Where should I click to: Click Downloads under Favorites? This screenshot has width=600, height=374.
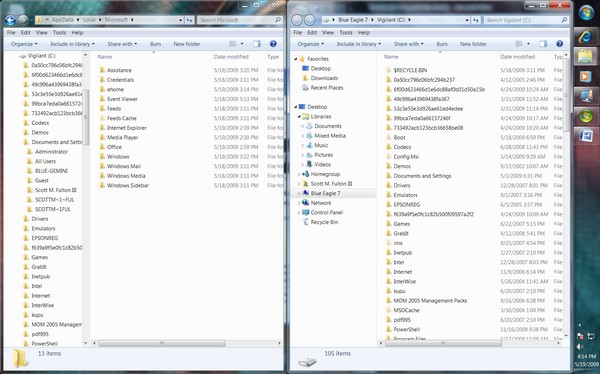tap(324, 78)
